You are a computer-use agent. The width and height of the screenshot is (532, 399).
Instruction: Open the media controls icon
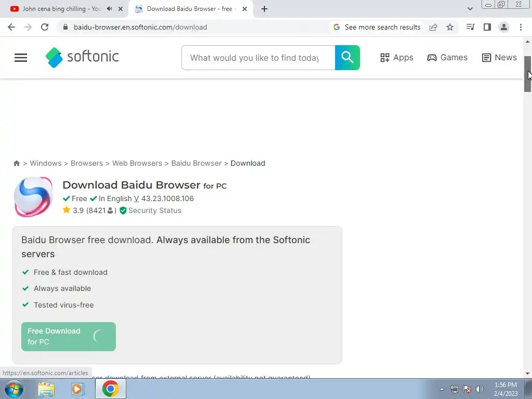click(x=470, y=27)
